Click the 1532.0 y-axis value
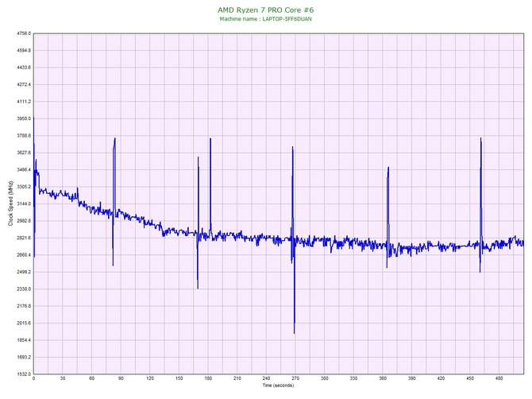 pos(24,374)
